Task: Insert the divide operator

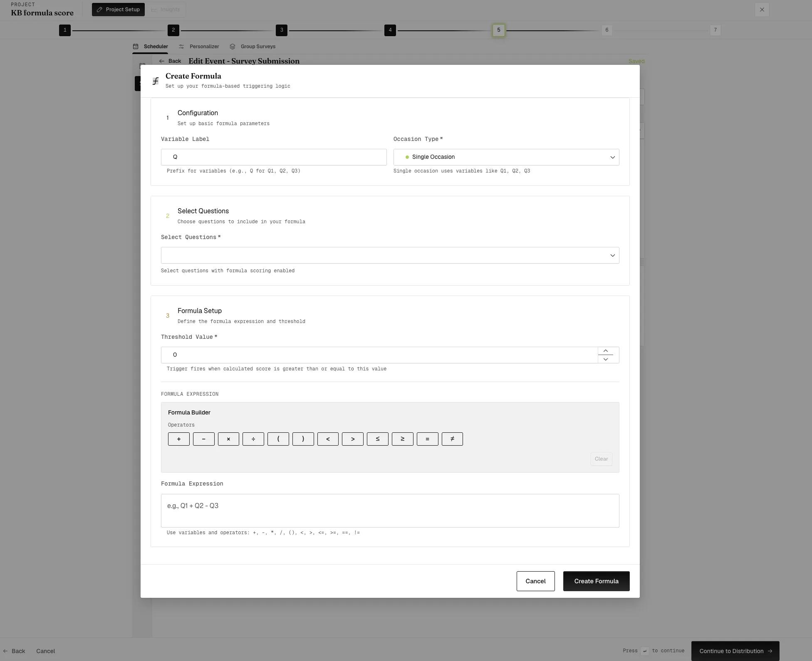Action: 253,439
